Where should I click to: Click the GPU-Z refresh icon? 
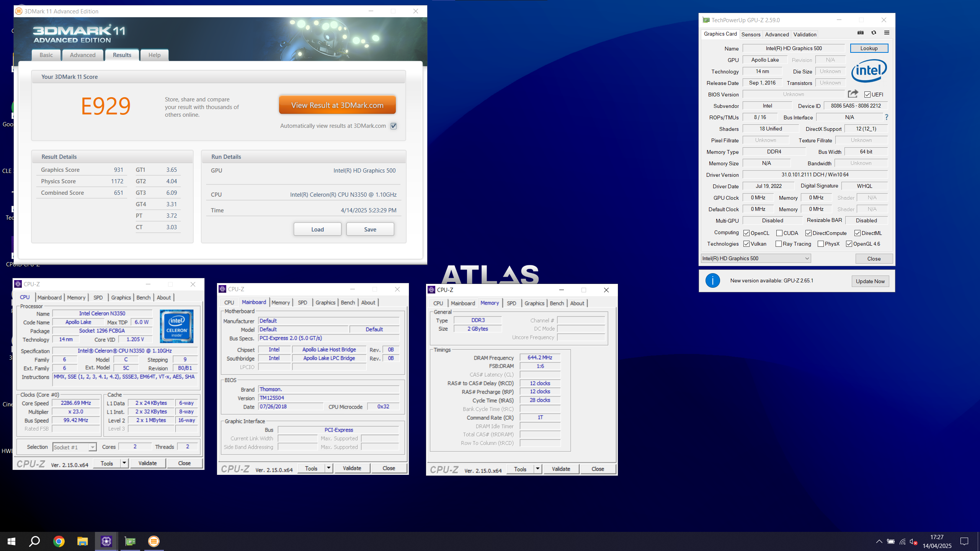[x=874, y=33]
